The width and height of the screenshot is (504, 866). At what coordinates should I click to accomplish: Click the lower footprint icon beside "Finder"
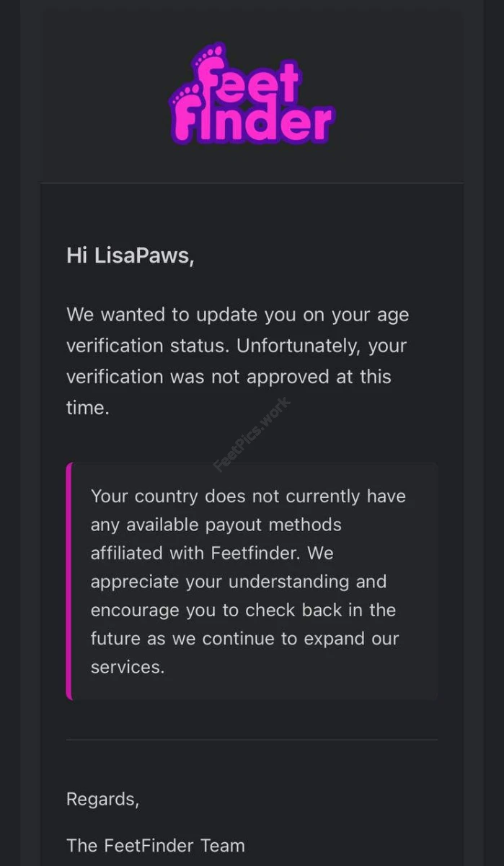tap(185, 97)
